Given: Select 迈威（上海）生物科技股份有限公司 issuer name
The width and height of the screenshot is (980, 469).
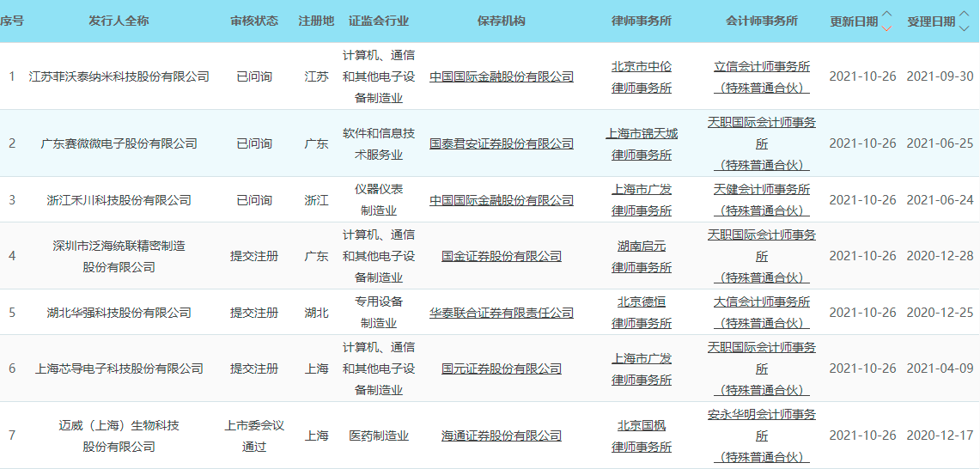Looking at the screenshot, I should [x=119, y=435].
